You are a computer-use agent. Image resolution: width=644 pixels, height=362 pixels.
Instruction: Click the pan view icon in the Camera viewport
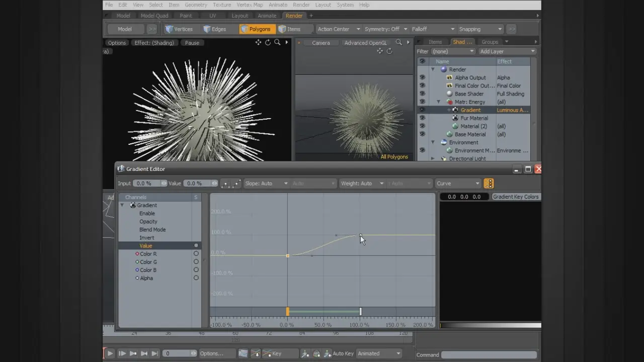pyautogui.click(x=380, y=51)
